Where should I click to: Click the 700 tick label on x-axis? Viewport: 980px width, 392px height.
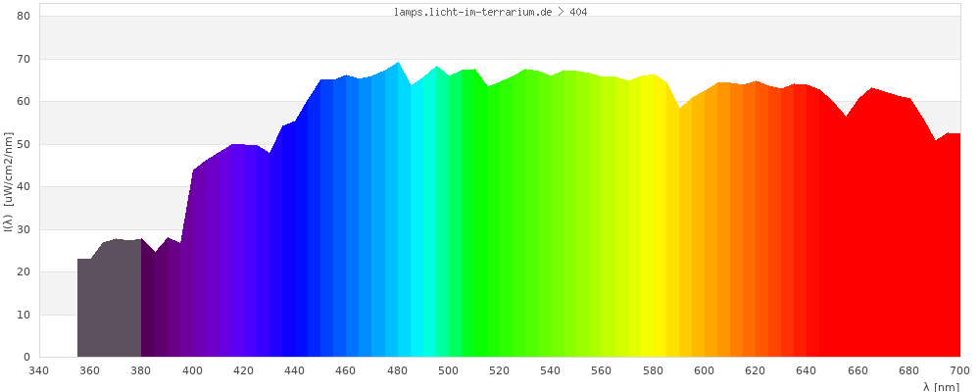click(959, 370)
